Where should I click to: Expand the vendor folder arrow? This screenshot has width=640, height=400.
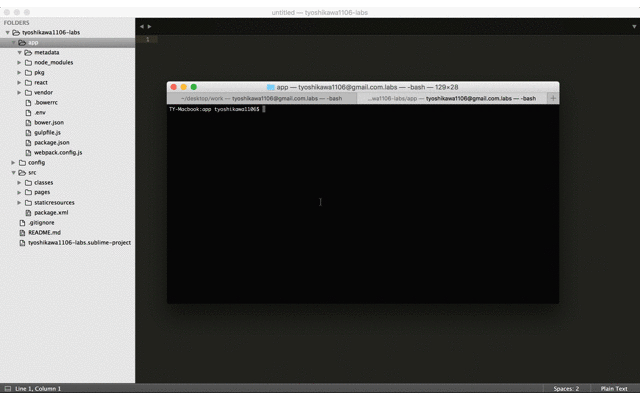(x=19, y=92)
